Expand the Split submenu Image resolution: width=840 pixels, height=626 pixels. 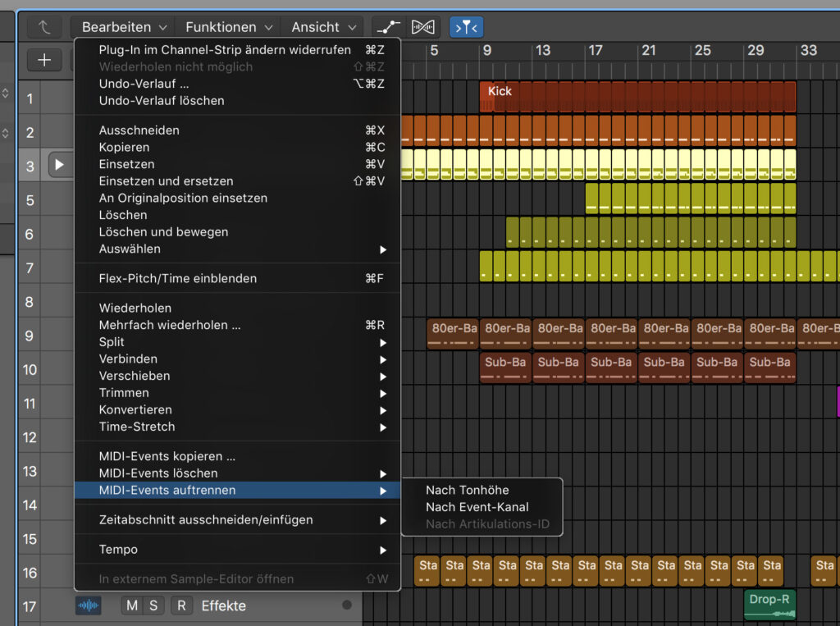pos(237,342)
